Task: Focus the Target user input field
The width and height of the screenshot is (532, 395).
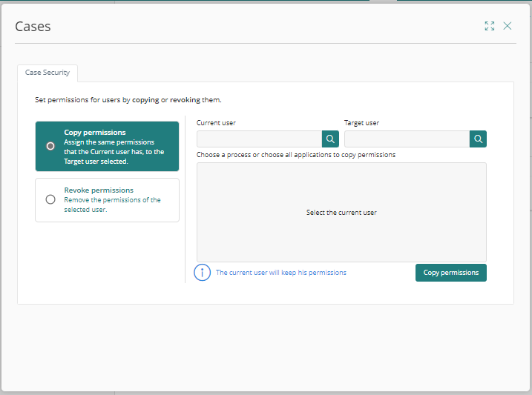Action: click(x=407, y=139)
